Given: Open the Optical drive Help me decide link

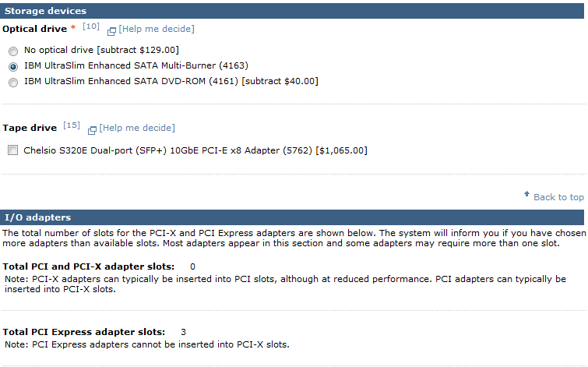Looking at the screenshot, I should coord(157,29).
